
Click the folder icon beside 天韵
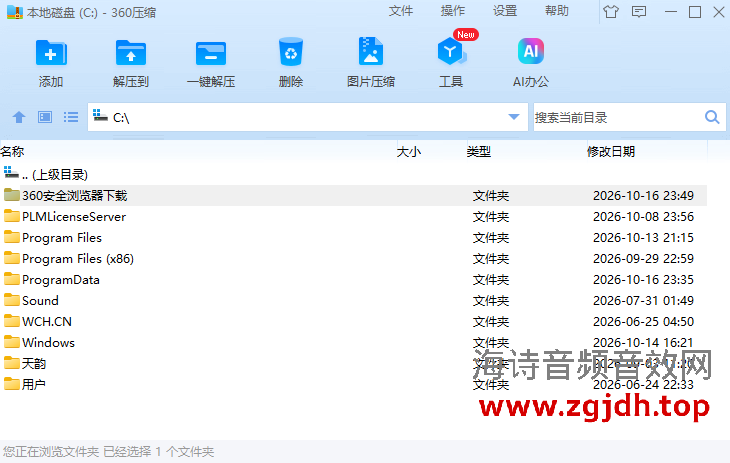click(12, 362)
